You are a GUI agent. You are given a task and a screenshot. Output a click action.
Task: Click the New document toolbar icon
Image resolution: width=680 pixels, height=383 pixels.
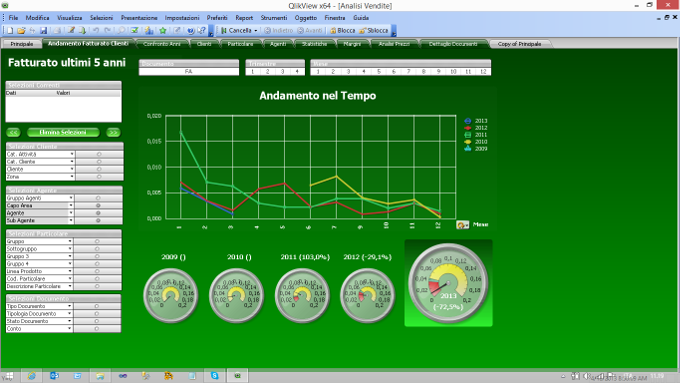(x=10, y=30)
